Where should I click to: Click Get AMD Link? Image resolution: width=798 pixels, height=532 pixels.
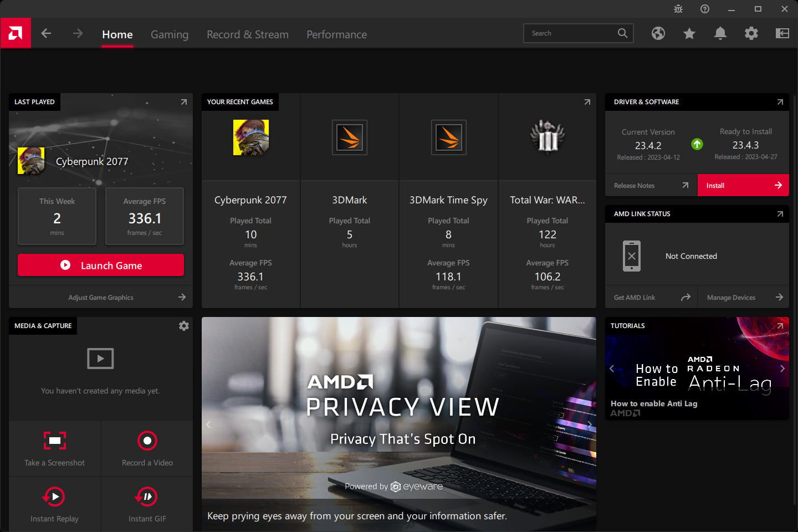(x=651, y=298)
